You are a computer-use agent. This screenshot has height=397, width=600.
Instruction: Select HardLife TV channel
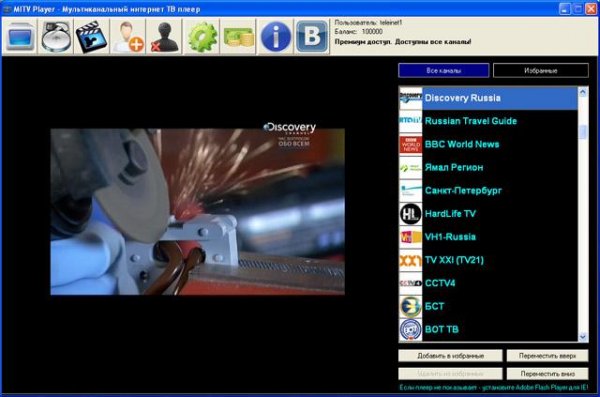point(488,214)
